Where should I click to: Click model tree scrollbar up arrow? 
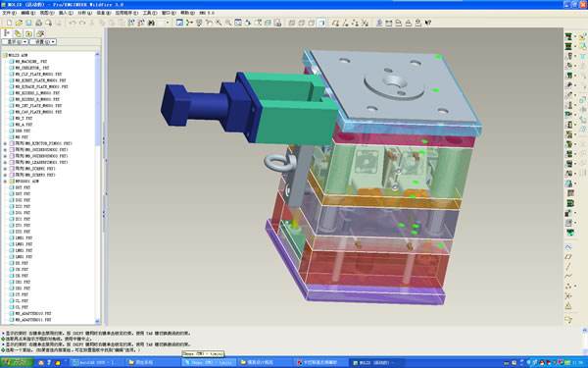[97, 54]
